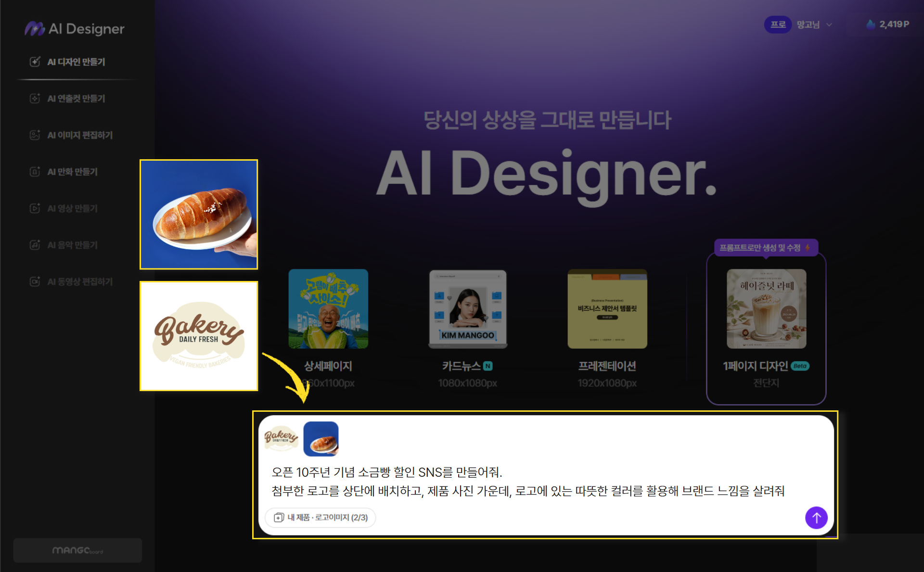Go to AI 만화 만들기 menu
This screenshot has width=924, height=572.
[72, 172]
